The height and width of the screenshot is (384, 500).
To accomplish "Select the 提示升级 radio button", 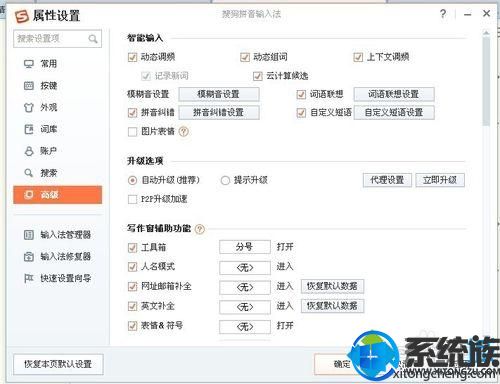I will (x=225, y=180).
